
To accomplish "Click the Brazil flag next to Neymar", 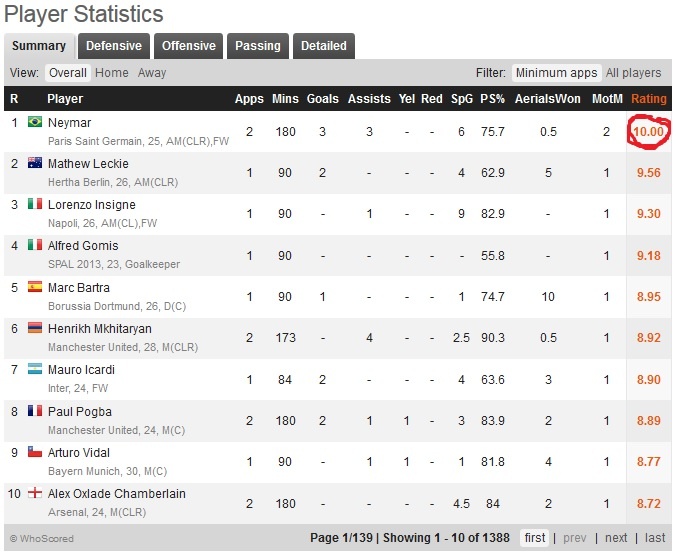I will (x=35, y=123).
